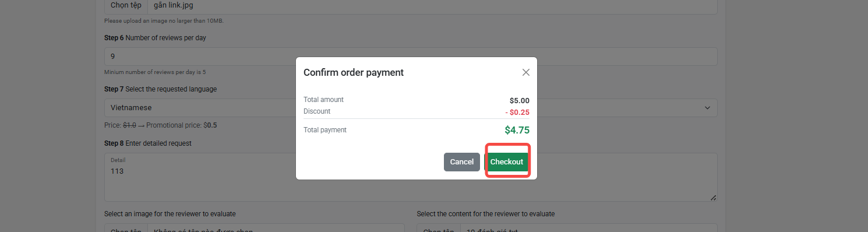
Task: Select content file for reviewer to evaluate
Action: [438, 229]
